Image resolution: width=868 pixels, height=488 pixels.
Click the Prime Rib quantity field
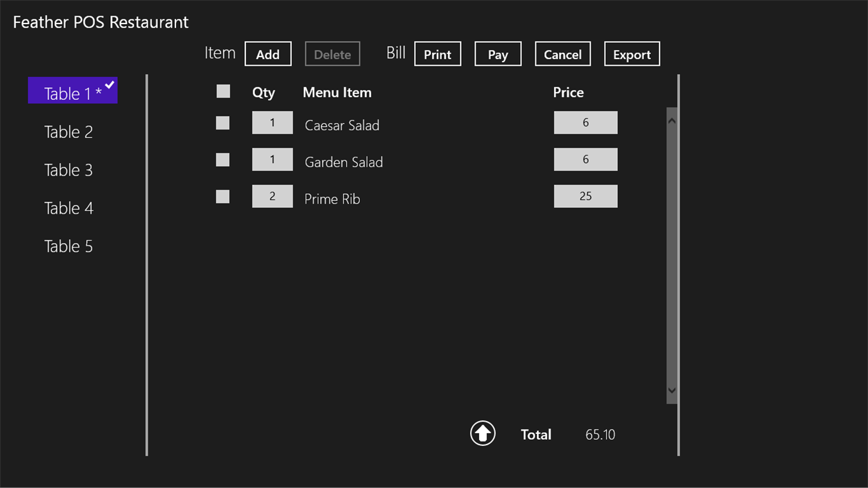click(272, 196)
